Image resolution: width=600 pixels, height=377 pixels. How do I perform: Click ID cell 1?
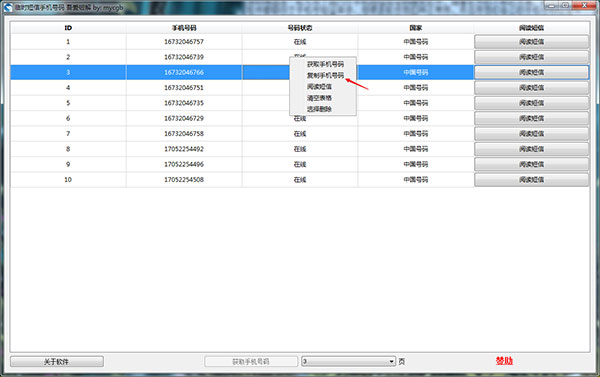tap(68, 42)
